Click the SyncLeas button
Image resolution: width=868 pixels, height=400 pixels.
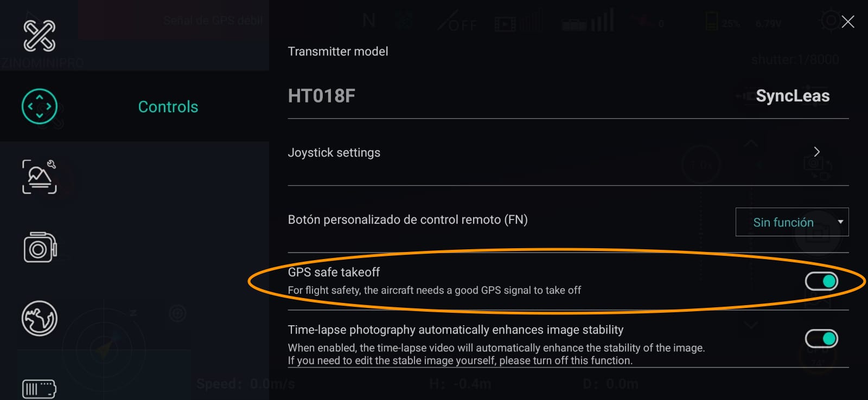pos(793,95)
